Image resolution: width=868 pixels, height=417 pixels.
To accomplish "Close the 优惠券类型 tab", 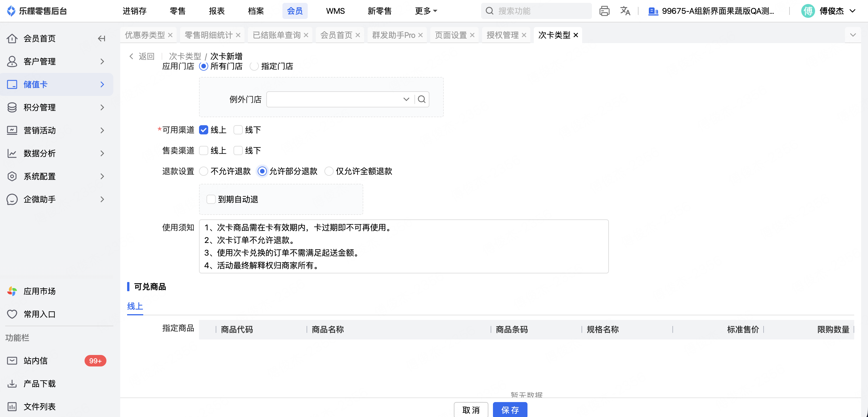I will (171, 35).
